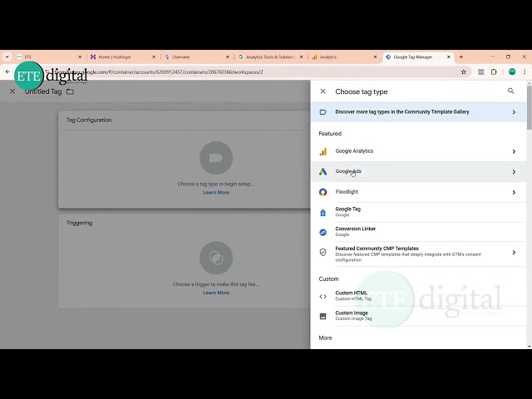Click the folder icon beside Untitled Tag
Image resolution: width=532 pixels, height=399 pixels.
70,91
